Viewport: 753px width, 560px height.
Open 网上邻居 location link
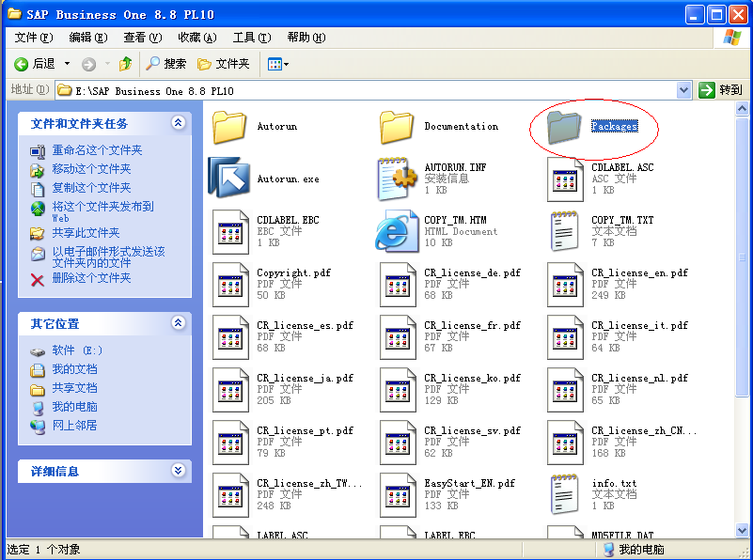click(74, 425)
